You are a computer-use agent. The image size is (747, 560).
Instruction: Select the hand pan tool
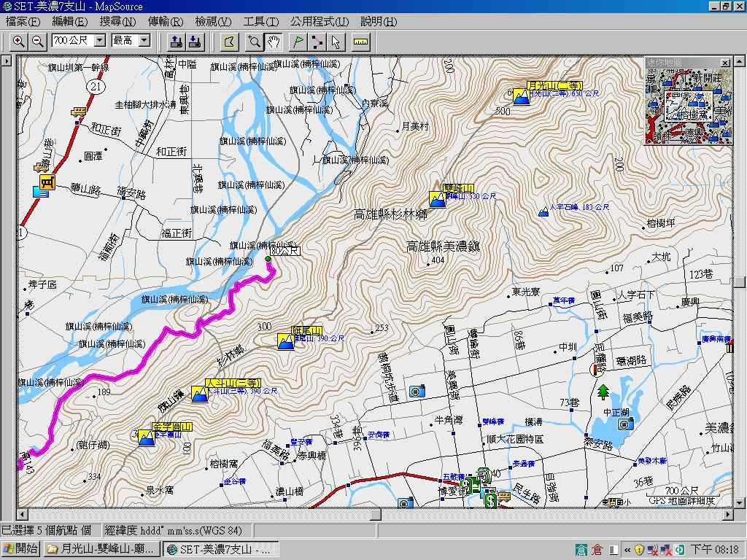point(274,42)
